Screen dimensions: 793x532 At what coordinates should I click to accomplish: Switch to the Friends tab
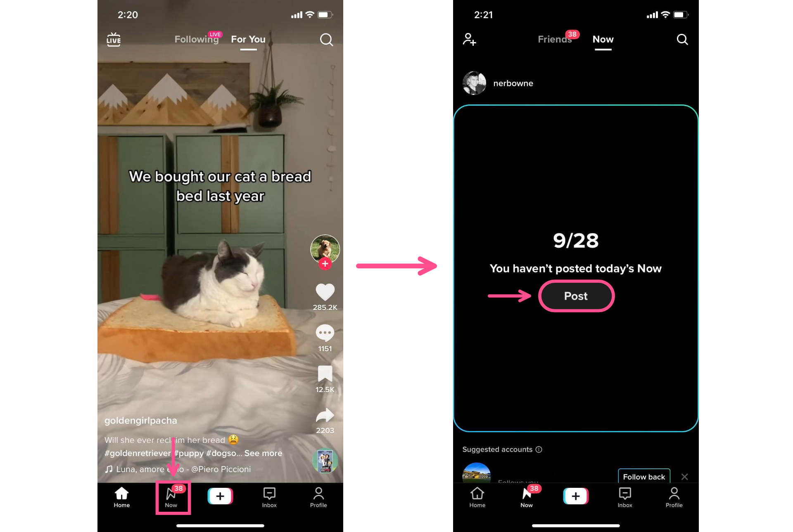click(553, 39)
